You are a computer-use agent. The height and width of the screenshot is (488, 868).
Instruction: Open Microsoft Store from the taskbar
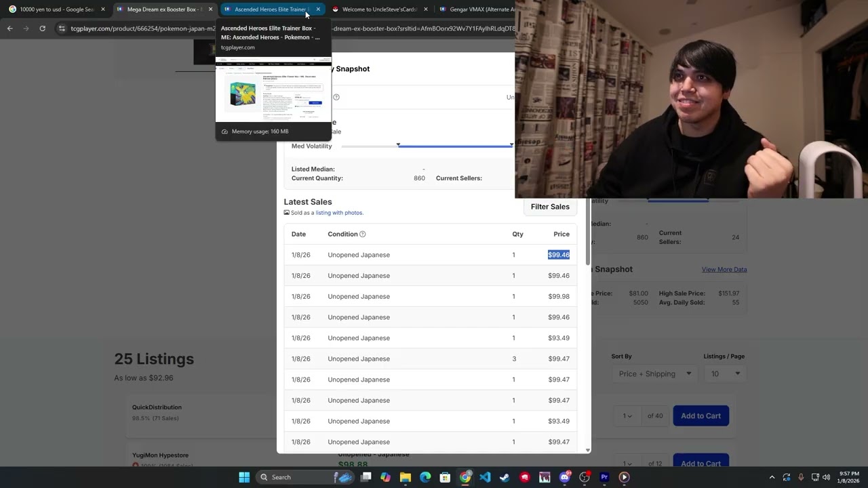click(445, 477)
